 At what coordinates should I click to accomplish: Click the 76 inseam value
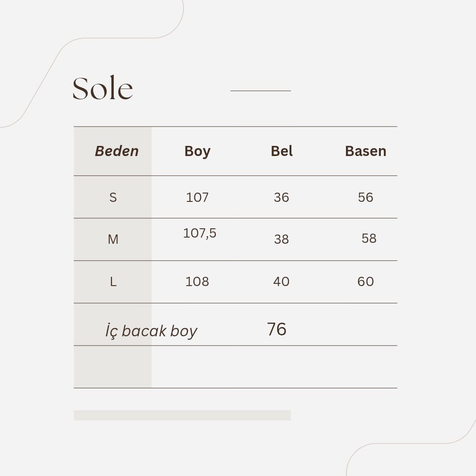[276, 329]
